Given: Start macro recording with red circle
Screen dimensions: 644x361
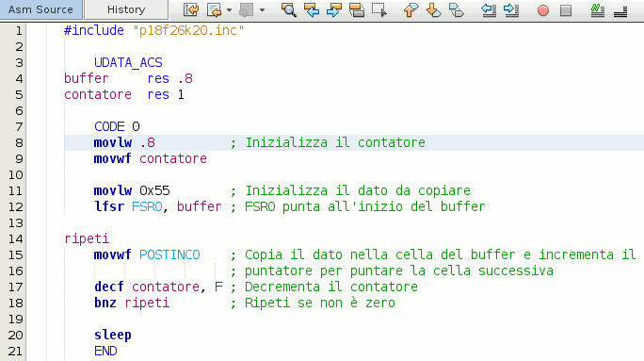Looking at the screenshot, I should click(543, 9).
